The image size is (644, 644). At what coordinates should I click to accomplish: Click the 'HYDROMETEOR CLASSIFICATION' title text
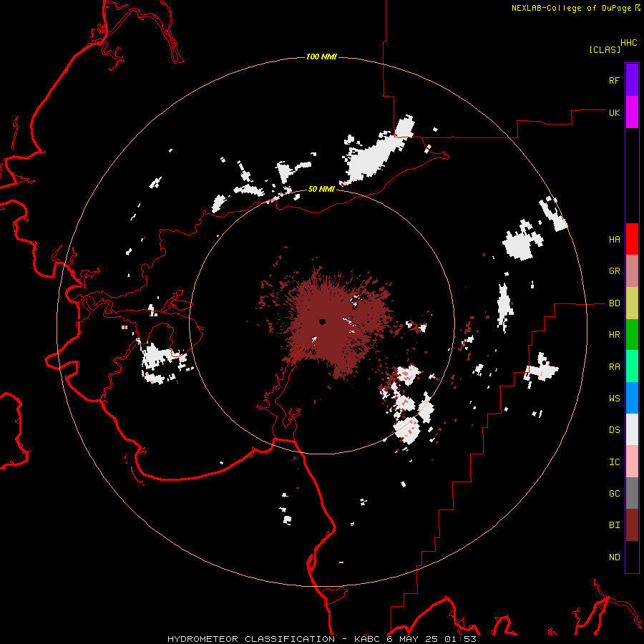pyautogui.click(x=251, y=639)
